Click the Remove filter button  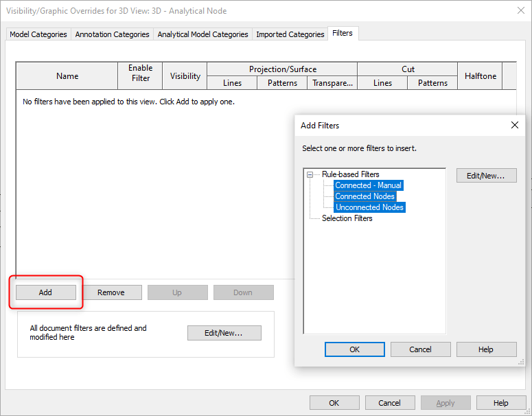pyautogui.click(x=111, y=292)
